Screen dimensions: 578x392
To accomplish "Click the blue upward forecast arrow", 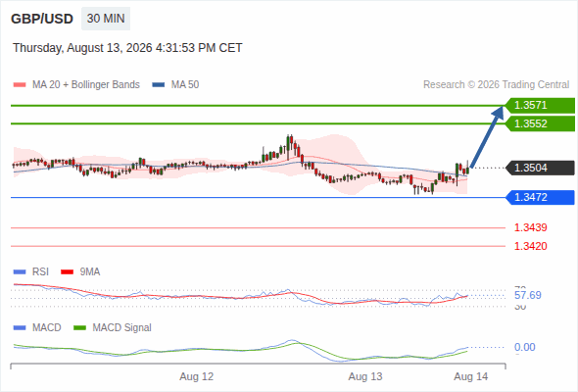I will click(487, 137).
